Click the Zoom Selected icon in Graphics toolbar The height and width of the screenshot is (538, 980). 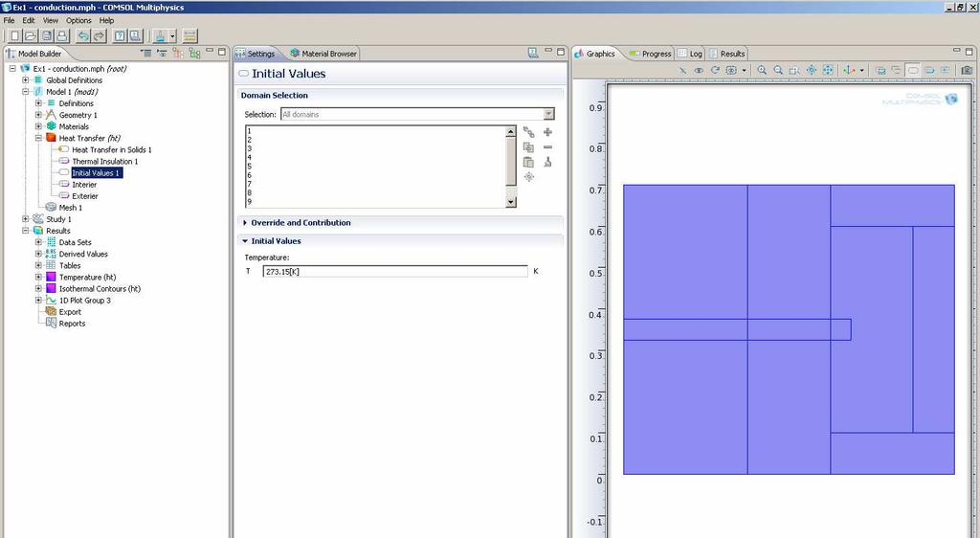(812, 70)
